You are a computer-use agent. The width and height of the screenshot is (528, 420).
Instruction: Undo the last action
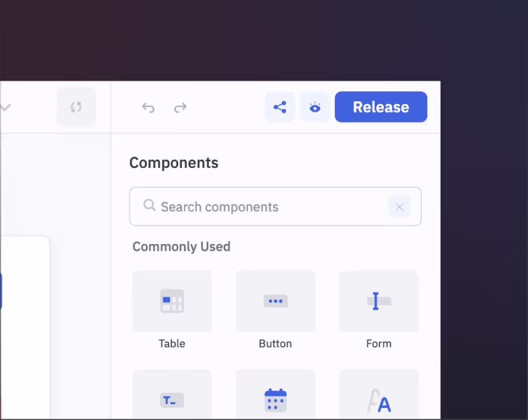click(148, 107)
